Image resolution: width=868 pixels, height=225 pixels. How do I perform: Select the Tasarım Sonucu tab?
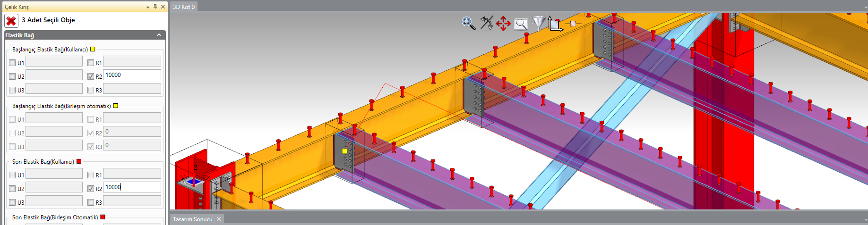coord(192,219)
